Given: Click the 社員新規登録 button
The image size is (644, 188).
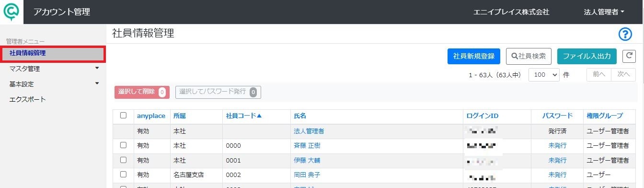Looking at the screenshot, I should tap(474, 56).
